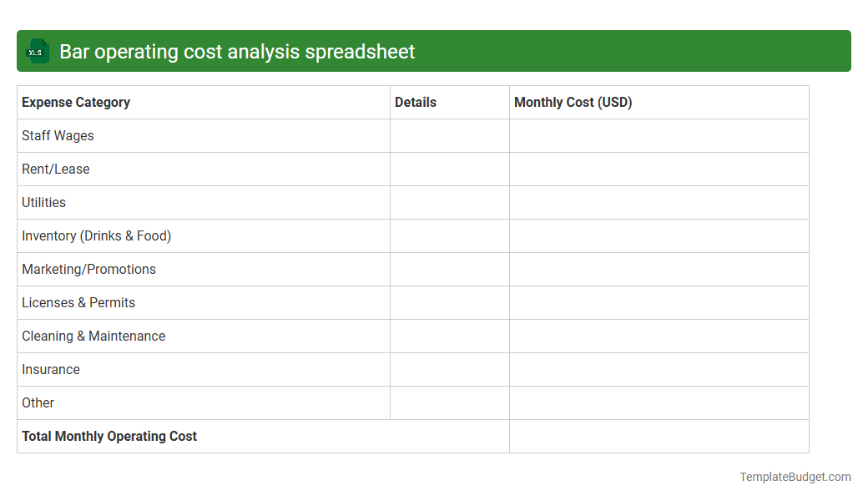868x501 pixels.
Task: Select the Monthly Cost cell for Rent/Lease
Action: (x=659, y=169)
